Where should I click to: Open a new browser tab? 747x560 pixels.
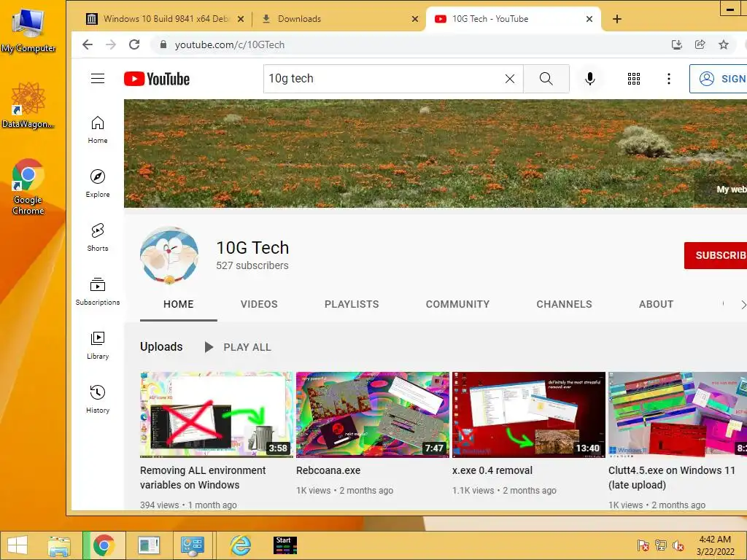[617, 19]
